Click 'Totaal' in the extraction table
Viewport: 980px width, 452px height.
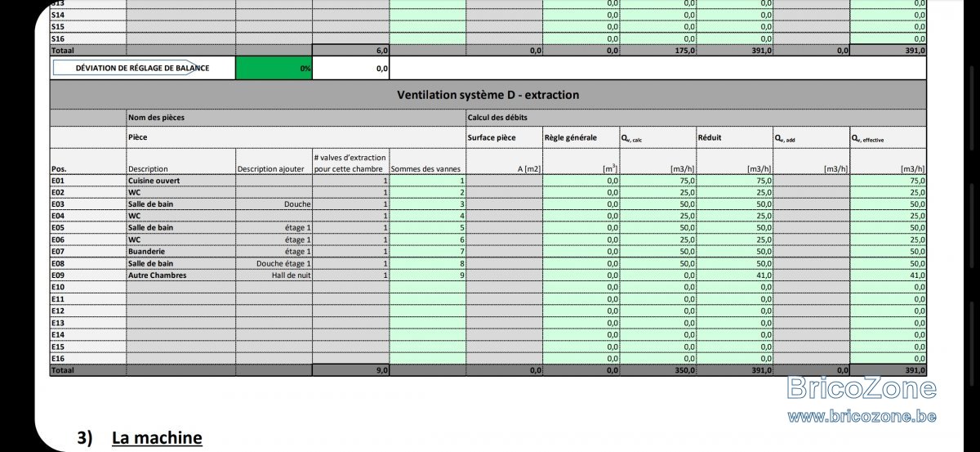tap(62, 370)
